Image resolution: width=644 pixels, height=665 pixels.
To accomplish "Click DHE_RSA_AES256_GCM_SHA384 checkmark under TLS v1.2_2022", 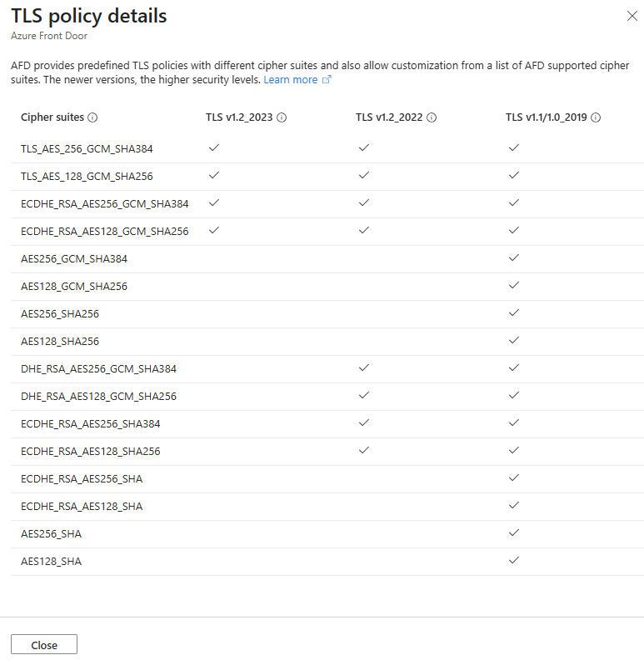I will tap(364, 367).
